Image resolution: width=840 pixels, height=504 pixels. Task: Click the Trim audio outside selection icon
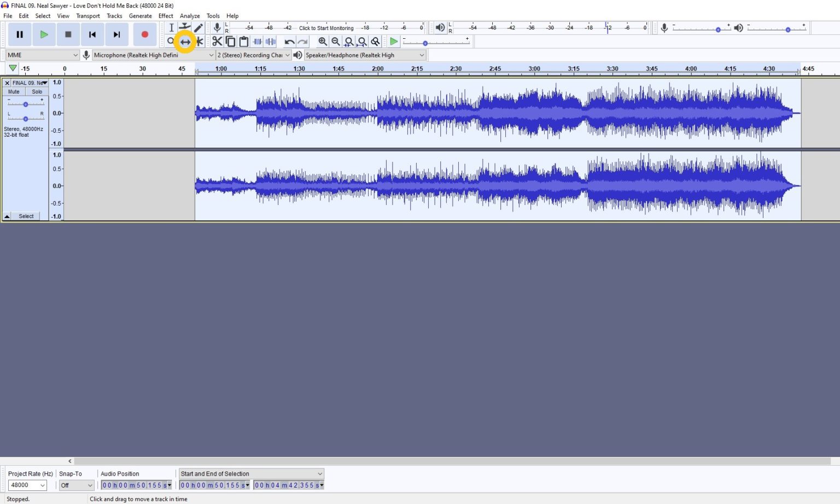(257, 41)
